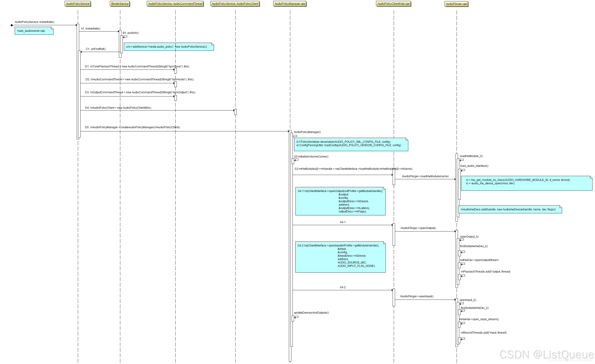The height and width of the screenshot is (364, 595).
Task: Select the updateDevicesAndOutputs() self-call label
Action: 311,312
